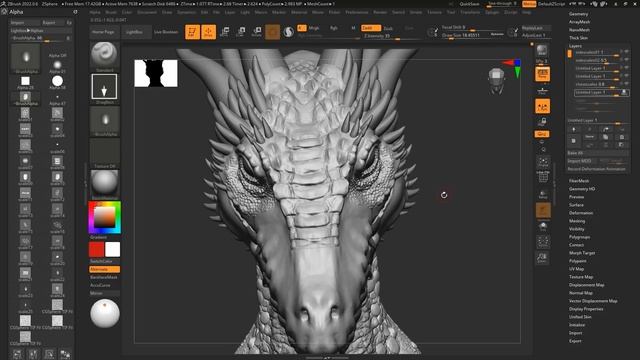Adjust the BrushAlpha slider in Alpha panel

37,38
